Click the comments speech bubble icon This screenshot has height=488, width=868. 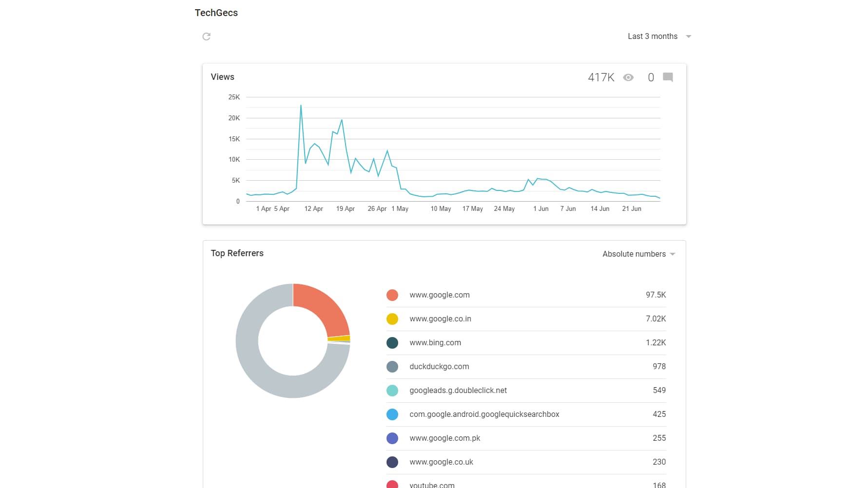pyautogui.click(x=668, y=77)
